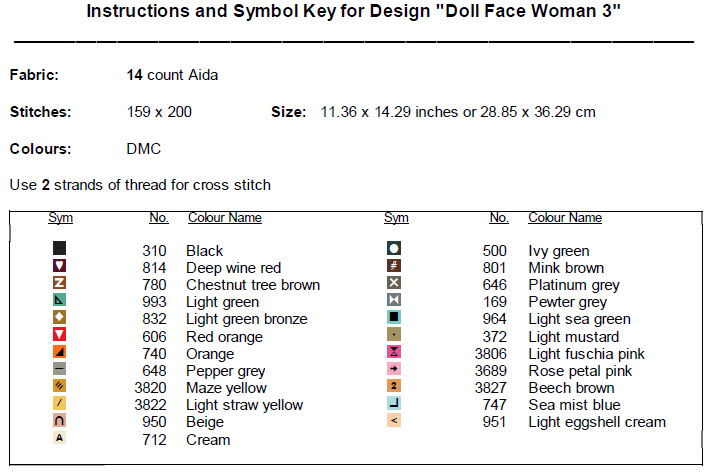Click the Ivy green symbol icon
The image size is (714, 472).
394,248
